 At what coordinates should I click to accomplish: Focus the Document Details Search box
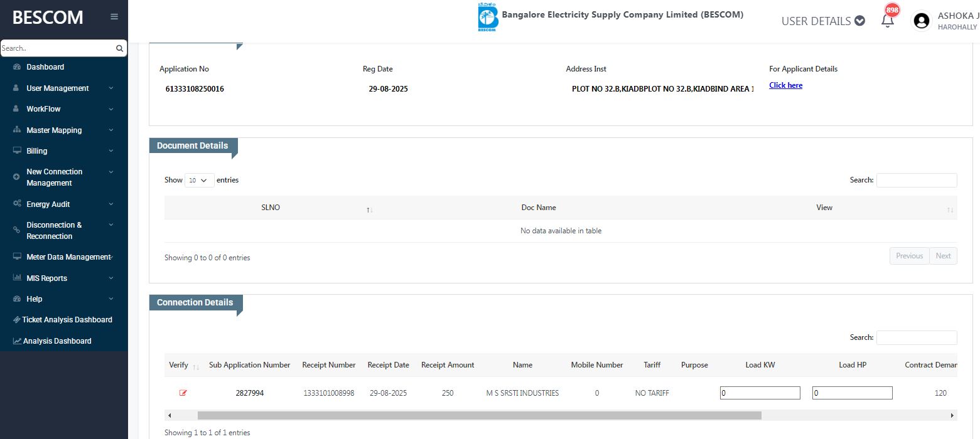click(917, 180)
